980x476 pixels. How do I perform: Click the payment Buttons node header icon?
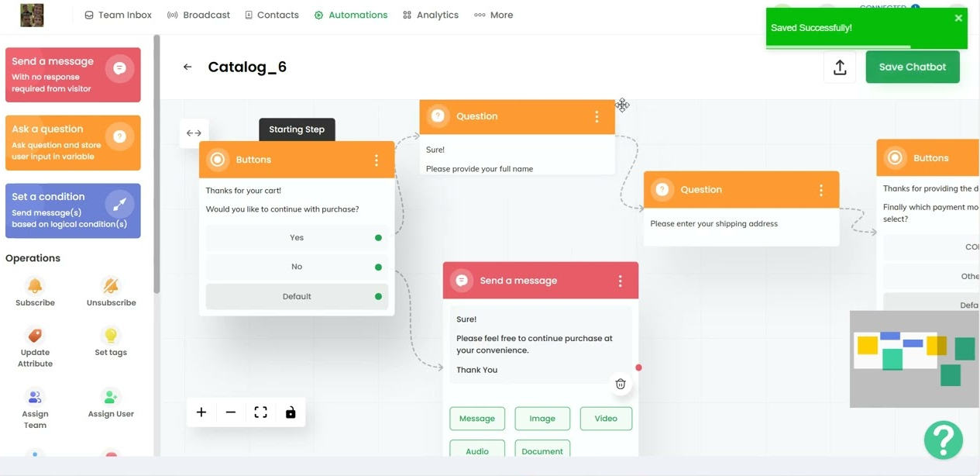[895, 158]
